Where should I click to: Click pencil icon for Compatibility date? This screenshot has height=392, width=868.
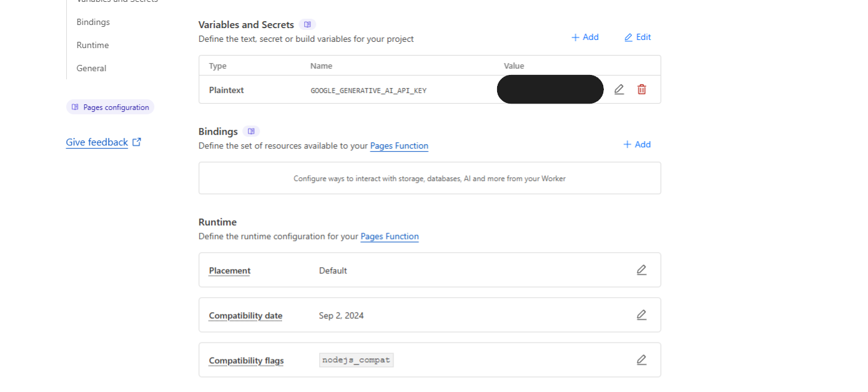click(641, 315)
